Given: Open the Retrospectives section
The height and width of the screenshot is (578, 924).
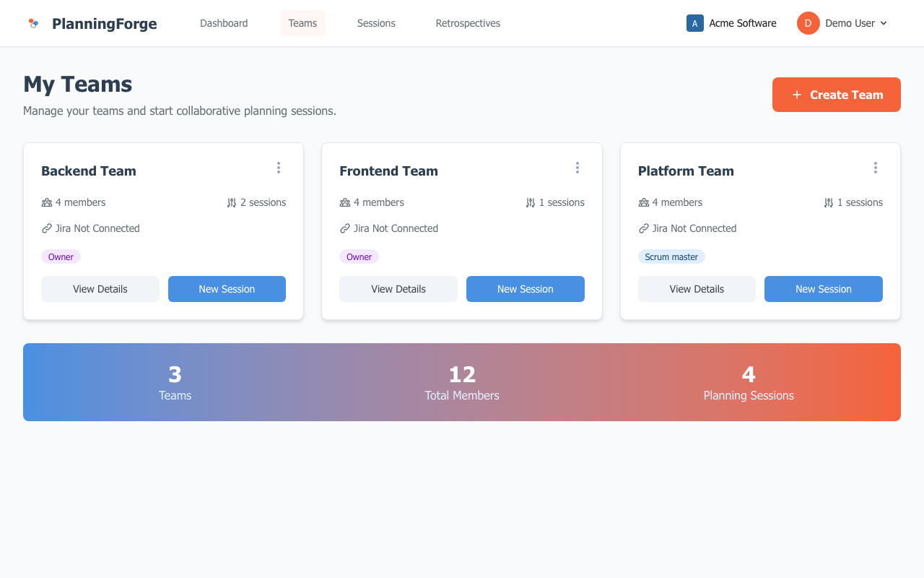Looking at the screenshot, I should [467, 23].
